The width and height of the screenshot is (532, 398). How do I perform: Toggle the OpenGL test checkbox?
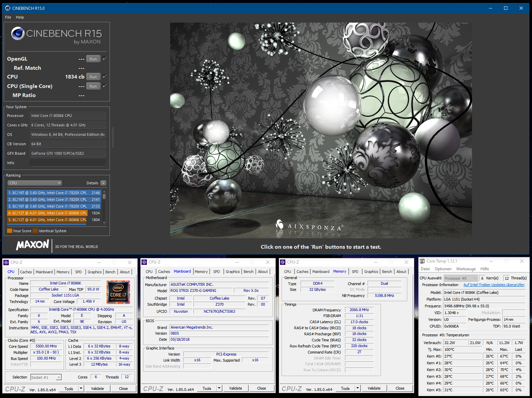pyautogui.click(x=104, y=59)
